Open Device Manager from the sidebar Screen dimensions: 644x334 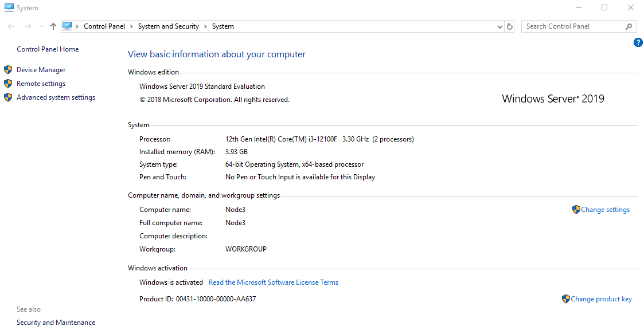coord(41,69)
